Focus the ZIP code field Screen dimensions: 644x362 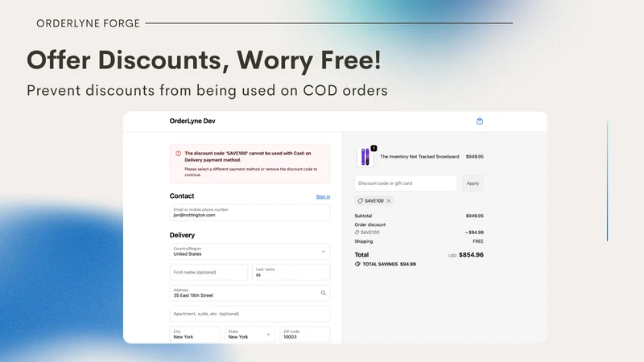pyautogui.click(x=305, y=334)
